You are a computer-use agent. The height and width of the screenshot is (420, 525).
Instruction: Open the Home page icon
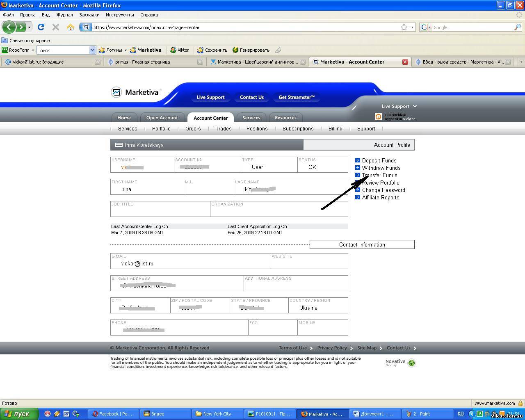tap(71, 27)
